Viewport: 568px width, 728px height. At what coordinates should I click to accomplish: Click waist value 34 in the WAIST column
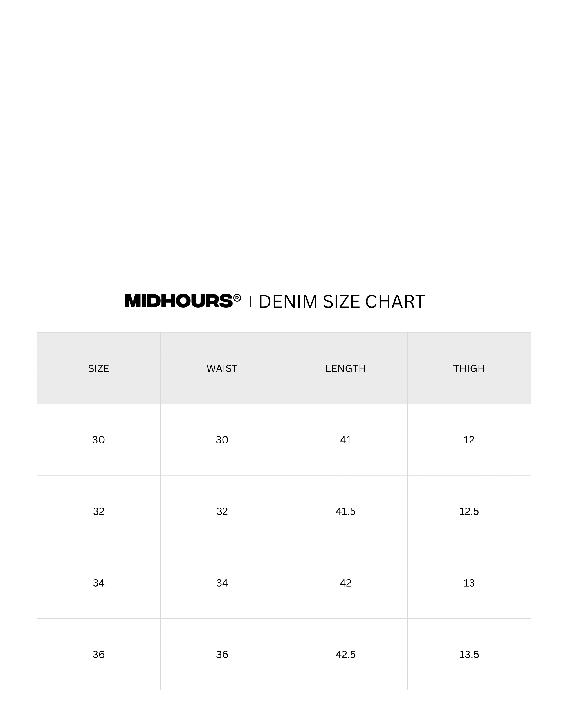click(222, 583)
